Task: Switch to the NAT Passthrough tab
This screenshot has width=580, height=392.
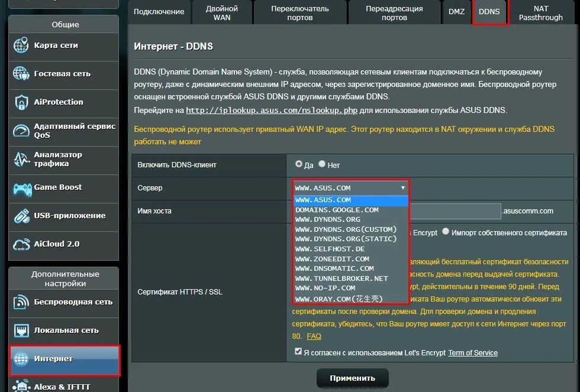Action: (541, 12)
